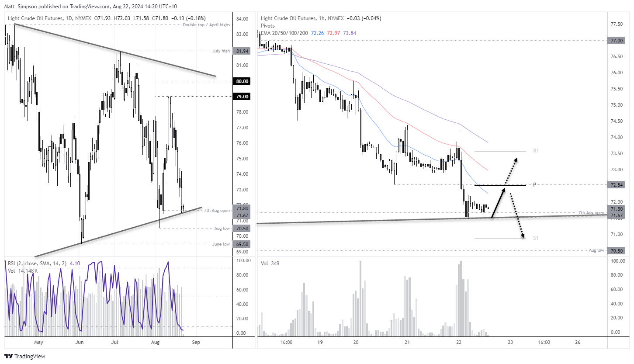The image size is (634, 364).
Task: Click the RSI value 4.10
Action: click(74, 263)
